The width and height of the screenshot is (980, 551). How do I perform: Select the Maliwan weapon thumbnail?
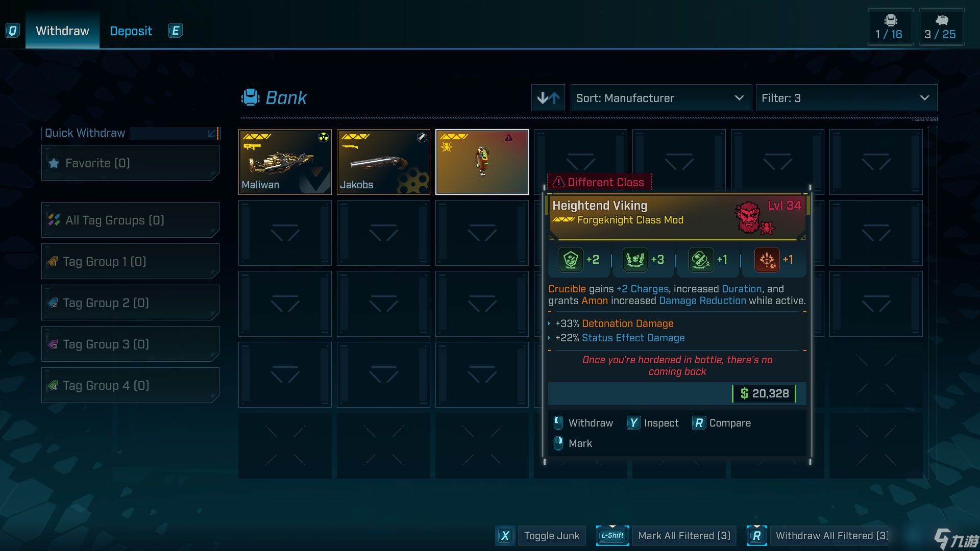[285, 162]
